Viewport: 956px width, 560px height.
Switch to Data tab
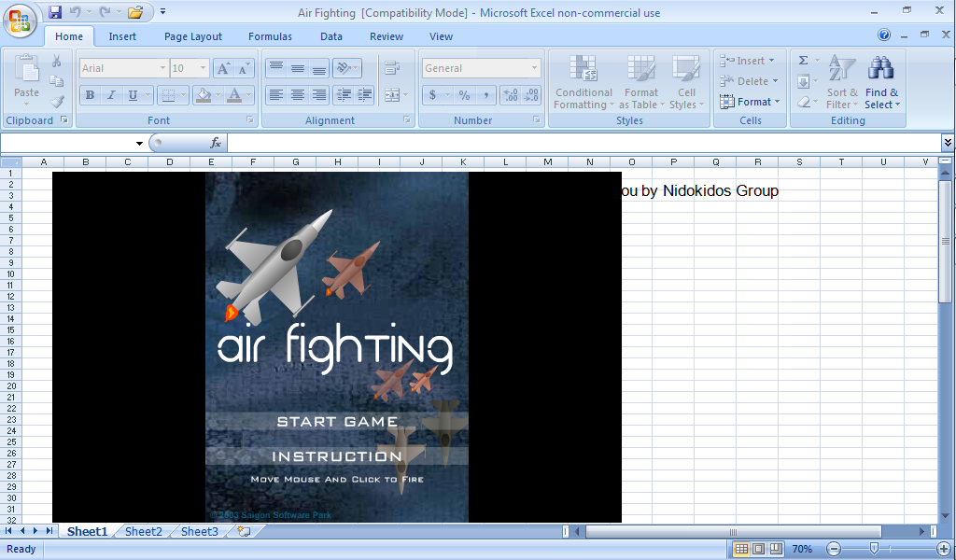click(x=331, y=36)
